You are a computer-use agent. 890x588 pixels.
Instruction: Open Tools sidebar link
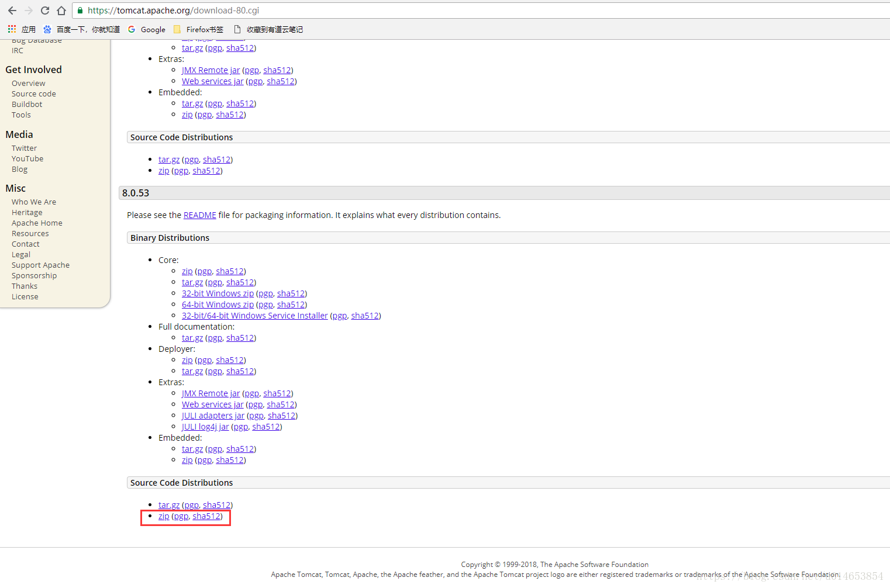[21, 115]
